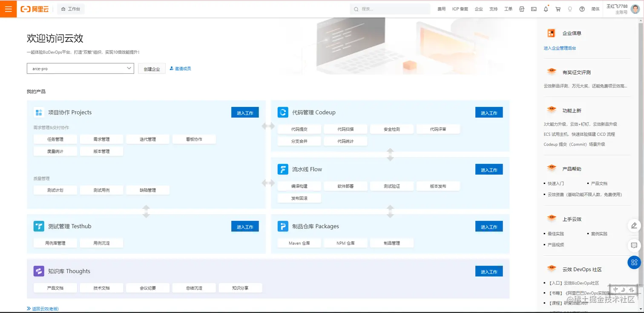Click the search box in top bar
Image resolution: width=644 pixels, height=313 pixels.
click(390, 9)
